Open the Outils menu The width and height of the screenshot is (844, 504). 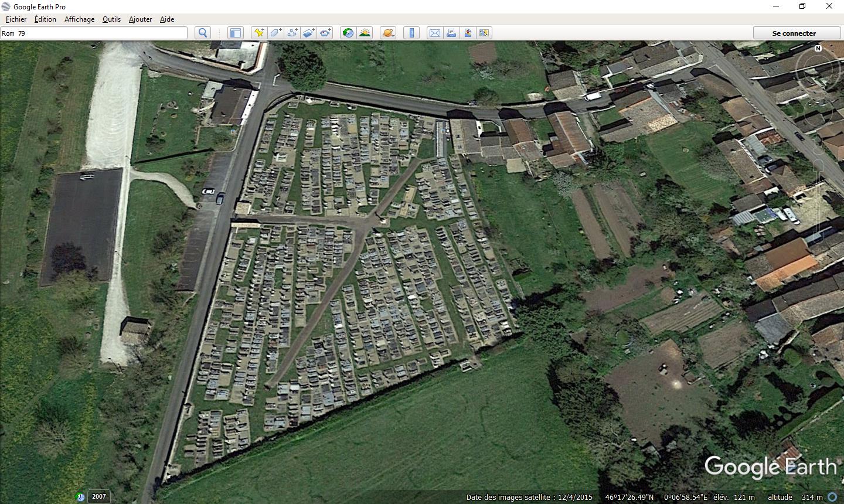(x=111, y=19)
